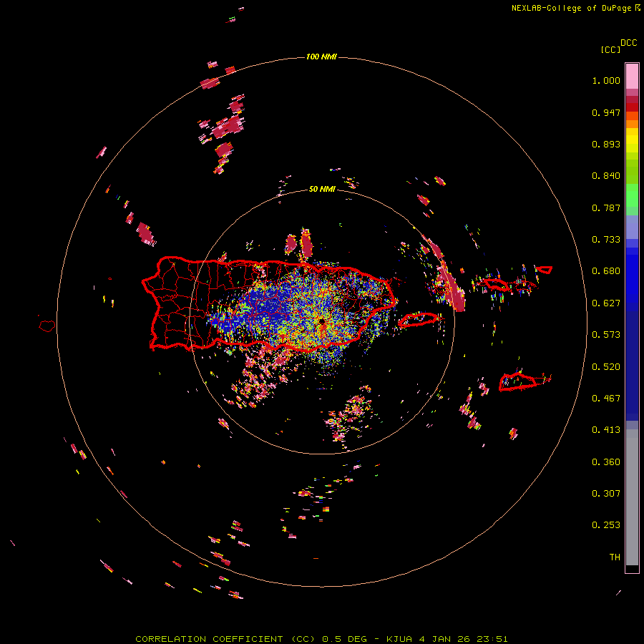Click the TH threshold legend label

point(615,557)
